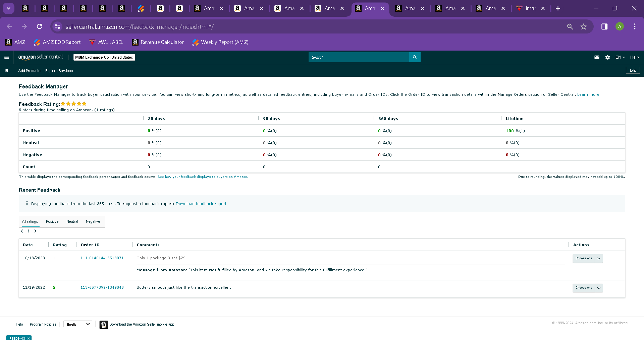Bookmark this page with the star icon
Image resolution: width=644 pixels, height=340 pixels.
click(x=584, y=26)
